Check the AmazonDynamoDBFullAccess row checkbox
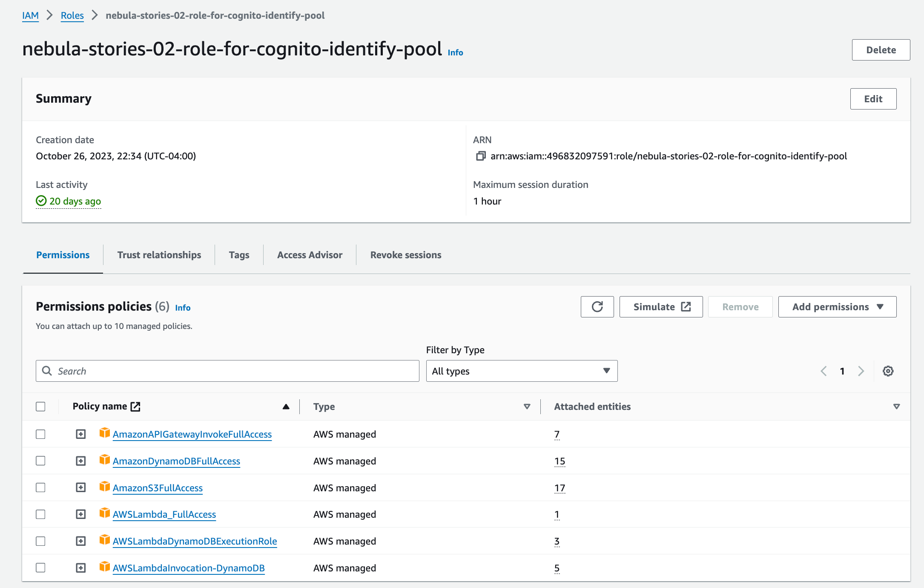Viewport: 924px width, 588px height. tap(40, 461)
